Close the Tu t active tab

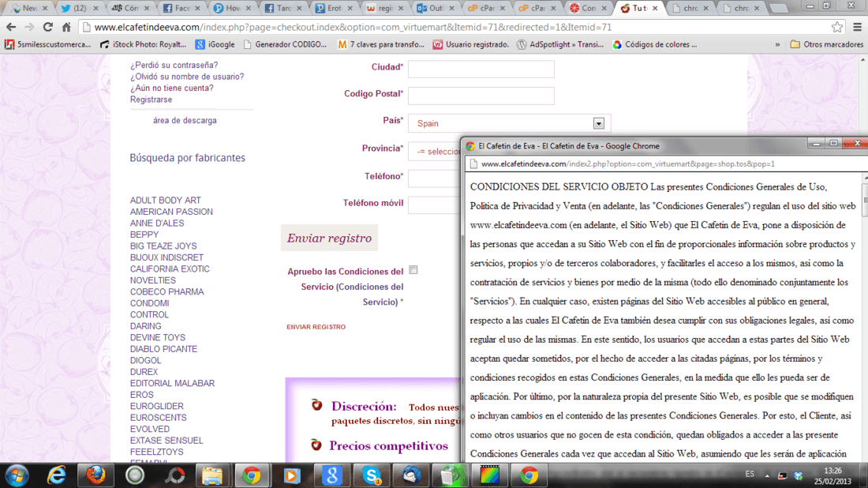click(x=655, y=9)
